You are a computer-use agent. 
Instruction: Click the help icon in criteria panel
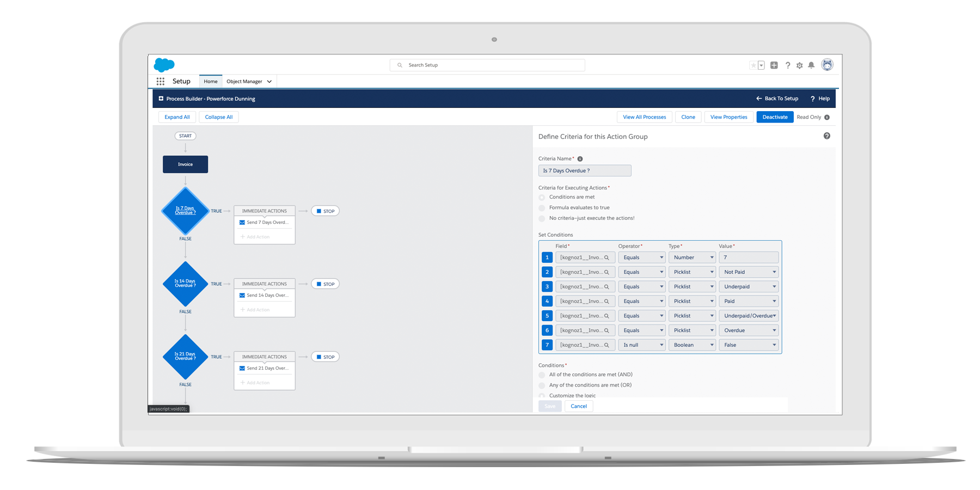826,136
